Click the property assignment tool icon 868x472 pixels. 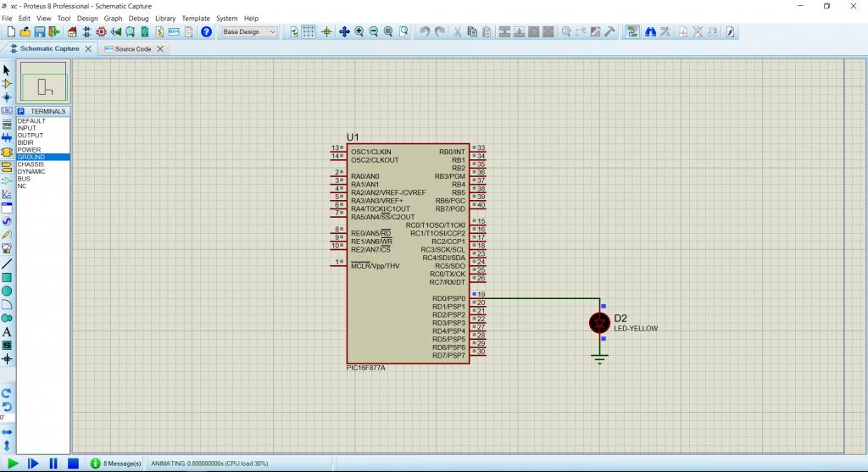point(665,32)
